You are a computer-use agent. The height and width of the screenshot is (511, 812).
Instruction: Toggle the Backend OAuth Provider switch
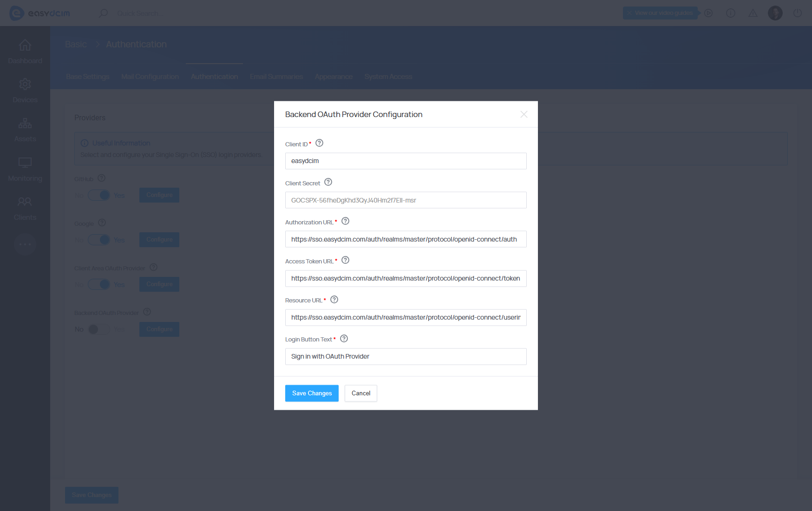click(99, 329)
